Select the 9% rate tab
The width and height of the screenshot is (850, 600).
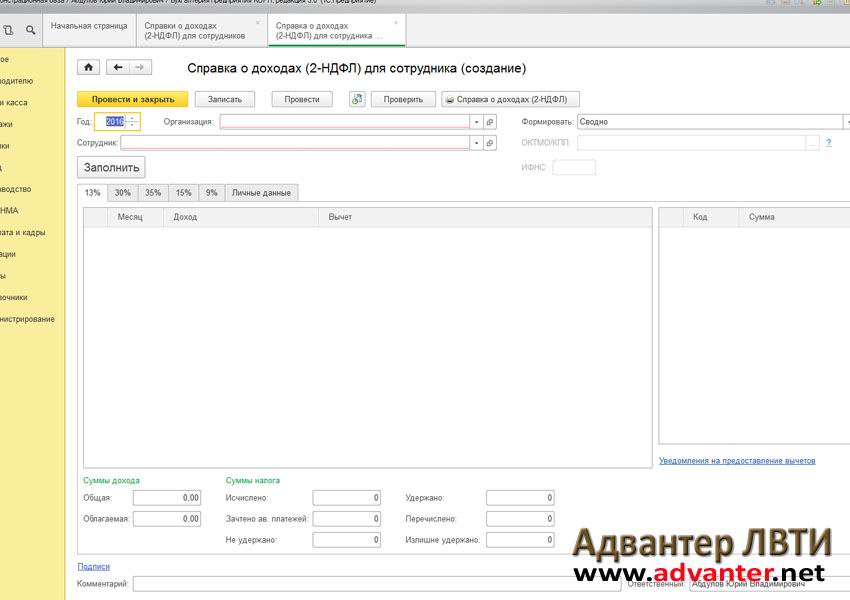[211, 193]
